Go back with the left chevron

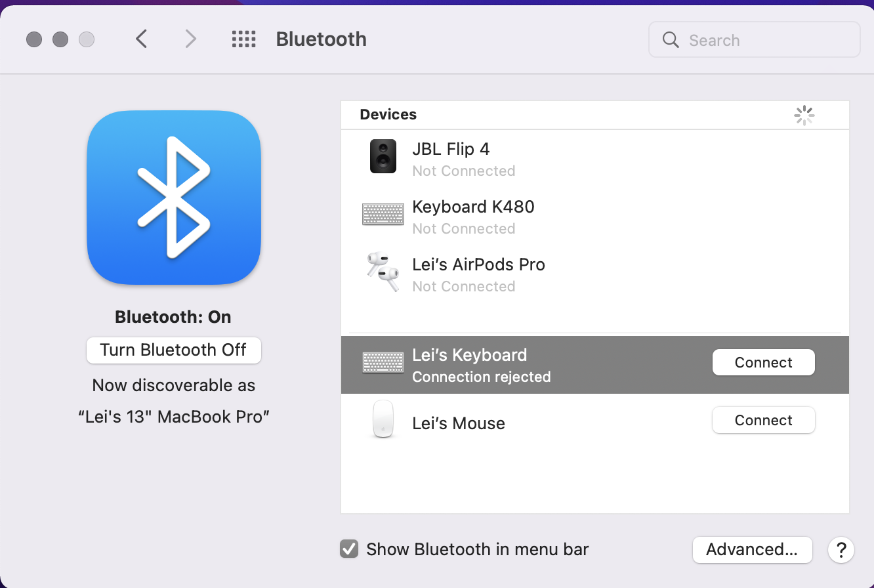pos(141,39)
